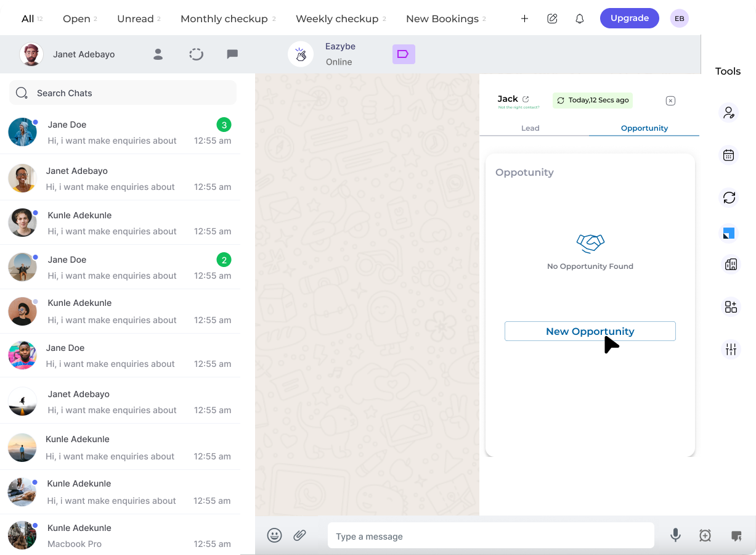756x555 pixels.
Task: Switch to the Lead tab
Action: tap(530, 128)
